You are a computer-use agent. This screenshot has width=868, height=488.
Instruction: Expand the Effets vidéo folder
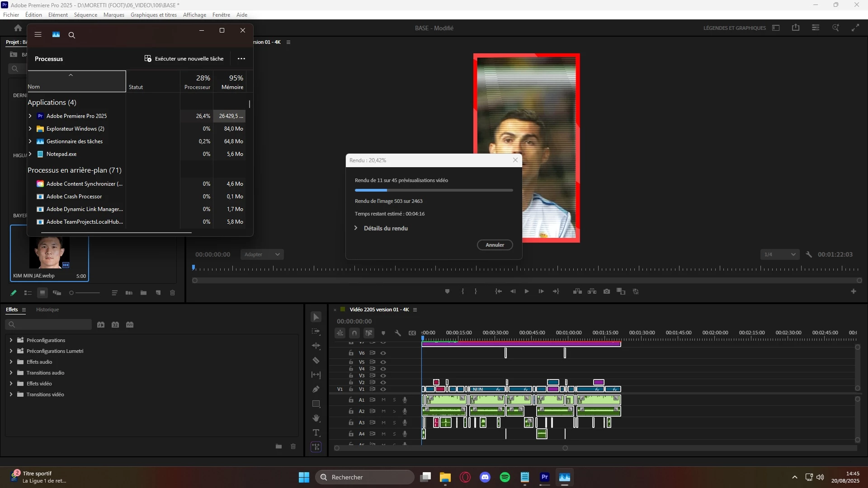(11, 384)
